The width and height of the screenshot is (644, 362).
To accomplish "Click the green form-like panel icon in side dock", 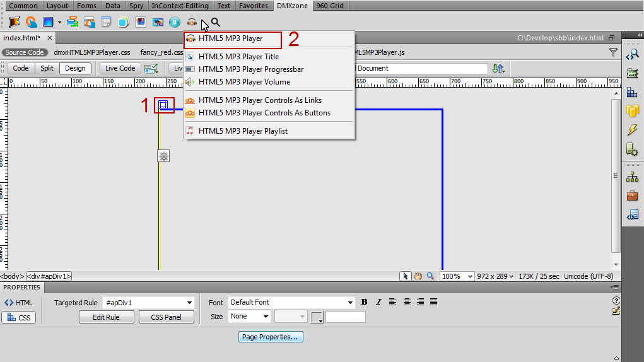I will click(633, 73).
